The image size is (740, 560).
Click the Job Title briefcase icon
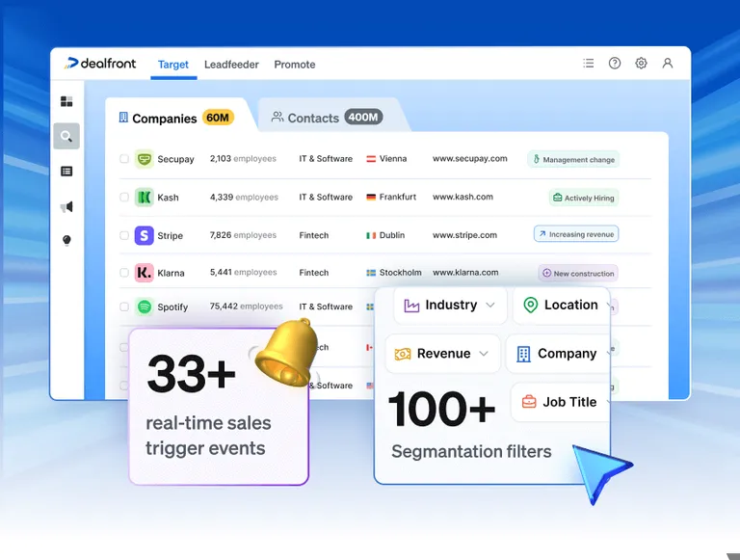tap(529, 402)
